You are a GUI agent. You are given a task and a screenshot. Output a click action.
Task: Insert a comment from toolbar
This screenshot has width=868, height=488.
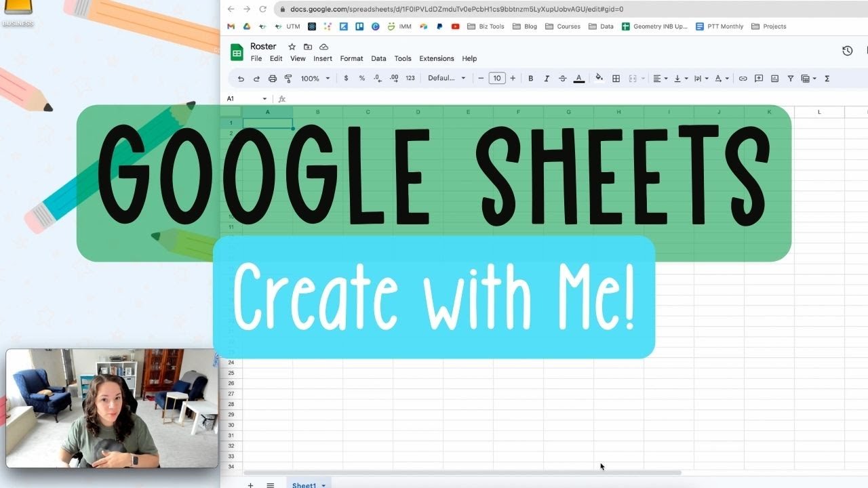(x=759, y=79)
